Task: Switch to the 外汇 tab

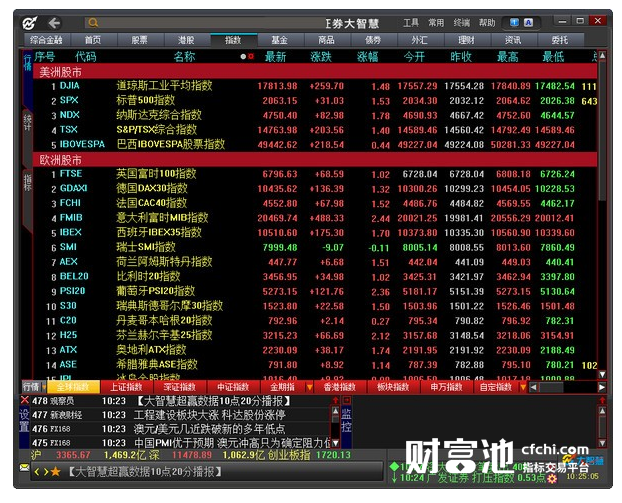Action: point(420,40)
